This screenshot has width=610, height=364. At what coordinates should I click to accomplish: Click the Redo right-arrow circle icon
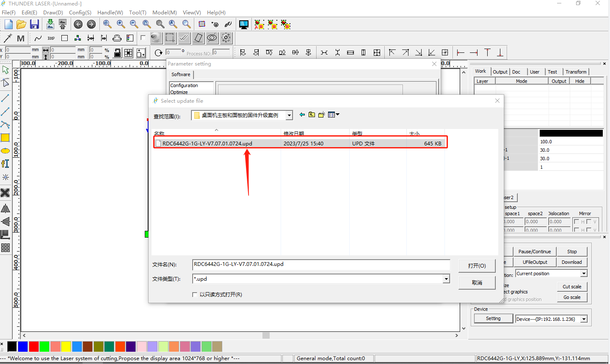click(x=91, y=25)
